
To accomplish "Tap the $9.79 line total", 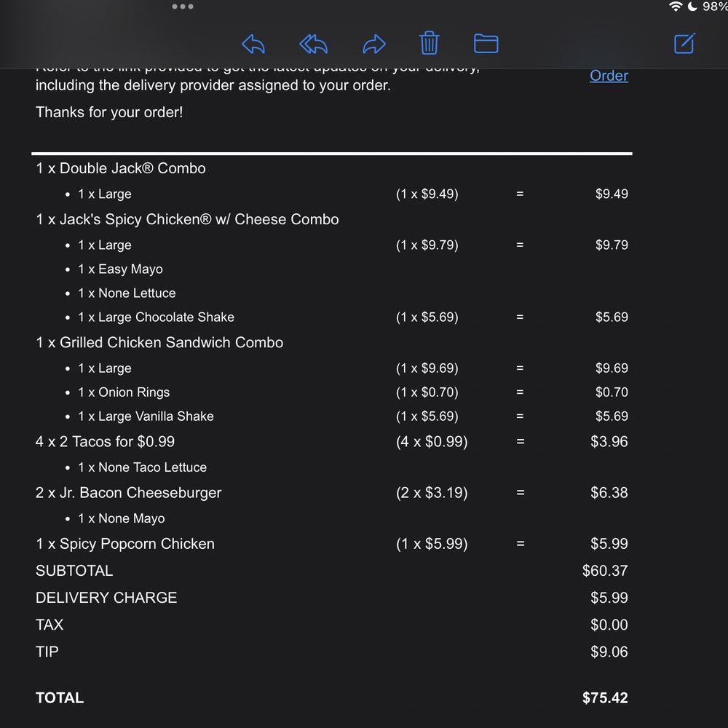I will (x=612, y=245).
